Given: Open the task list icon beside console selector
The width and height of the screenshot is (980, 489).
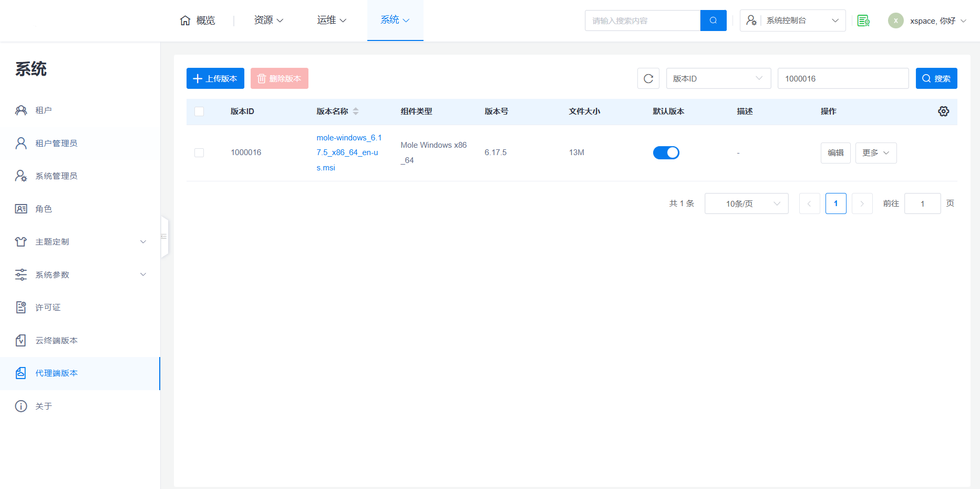Looking at the screenshot, I should (x=863, y=21).
